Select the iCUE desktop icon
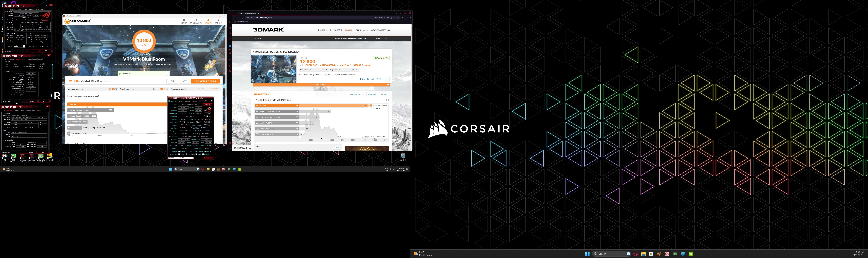Image resolution: width=868 pixels, height=258 pixels. [x=4, y=156]
